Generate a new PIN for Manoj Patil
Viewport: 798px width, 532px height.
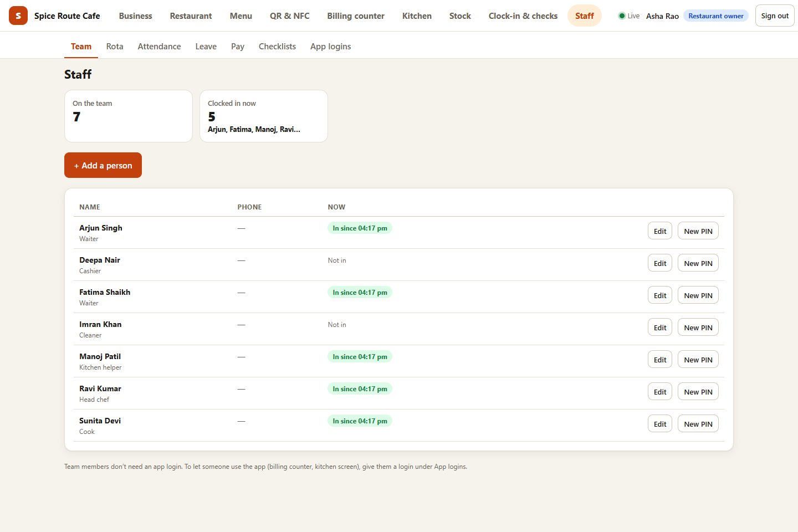(x=698, y=360)
